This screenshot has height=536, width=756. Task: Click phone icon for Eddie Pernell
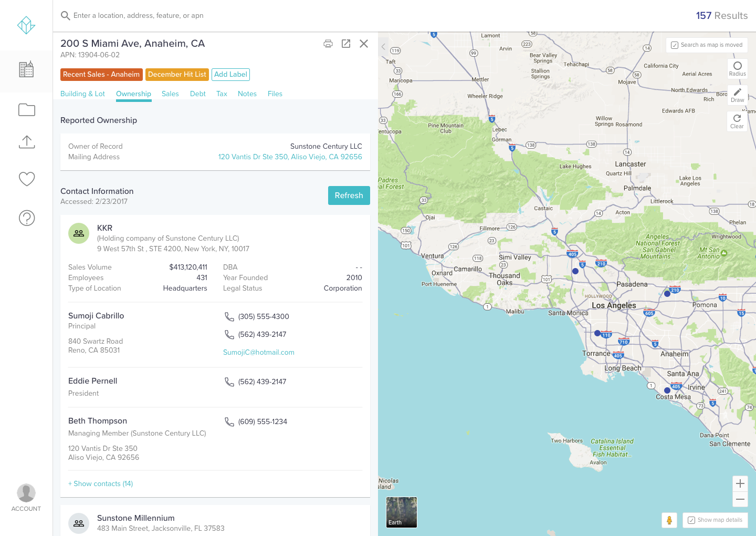pos(229,382)
